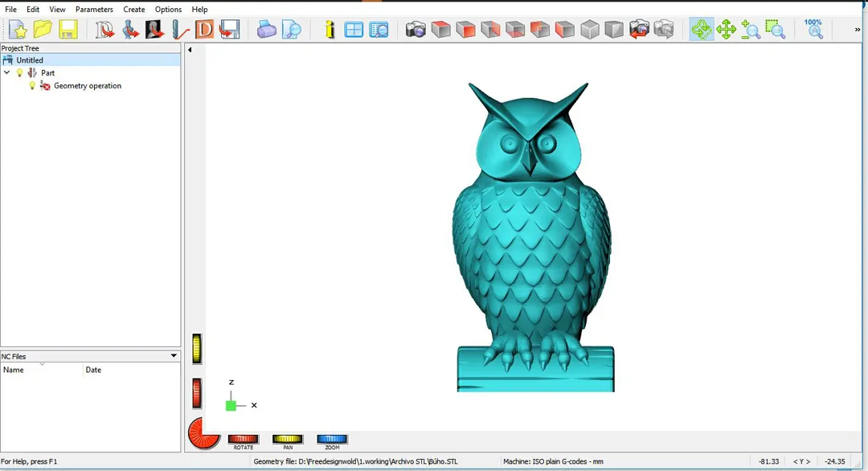Collapse the Part tree node
Viewport: 868px width, 471px height.
6,72
